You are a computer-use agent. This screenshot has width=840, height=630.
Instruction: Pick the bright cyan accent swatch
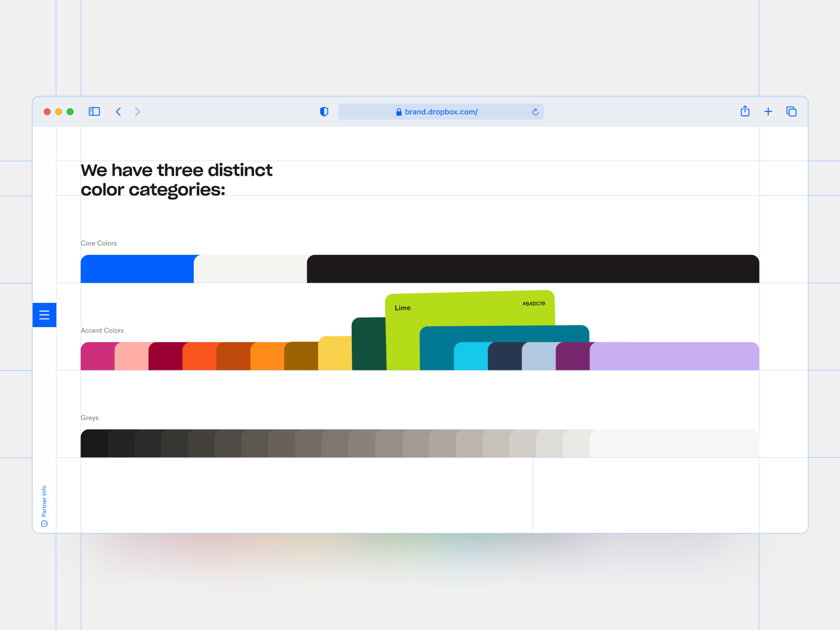coord(471,356)
